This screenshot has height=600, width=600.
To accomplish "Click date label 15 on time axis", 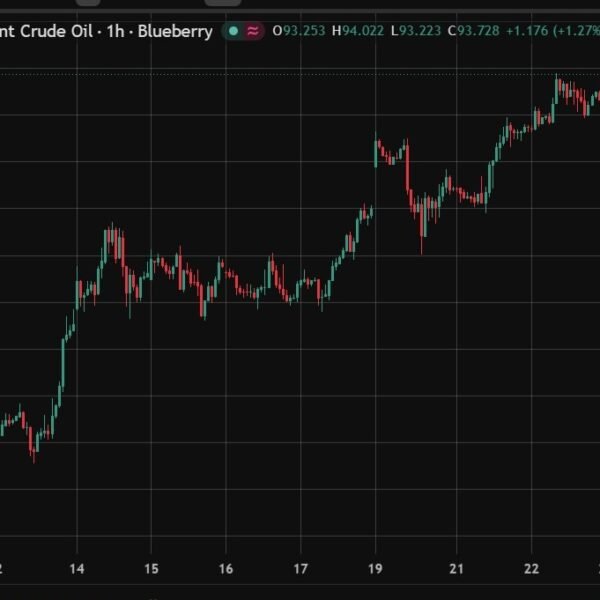I will click(x=151, y=569).
